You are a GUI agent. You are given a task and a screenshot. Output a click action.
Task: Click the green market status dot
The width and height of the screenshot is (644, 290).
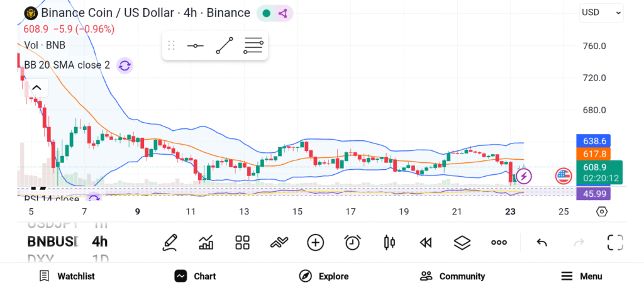[267, 13]
